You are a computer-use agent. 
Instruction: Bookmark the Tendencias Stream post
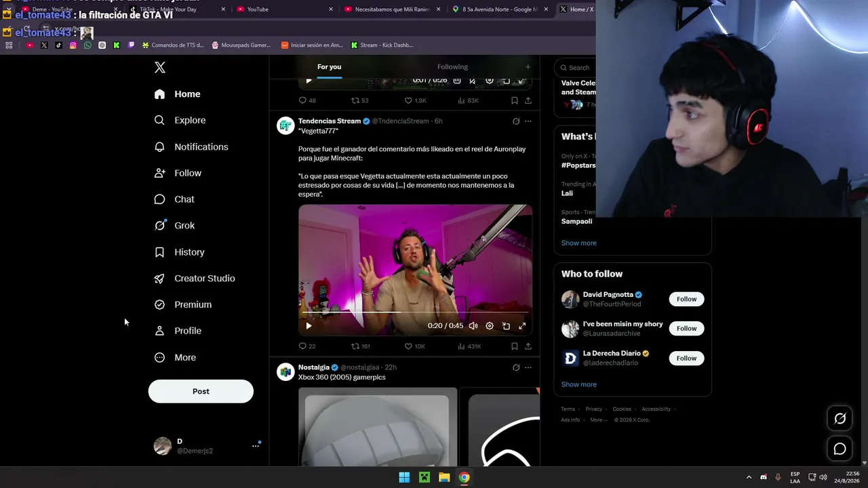515,346
